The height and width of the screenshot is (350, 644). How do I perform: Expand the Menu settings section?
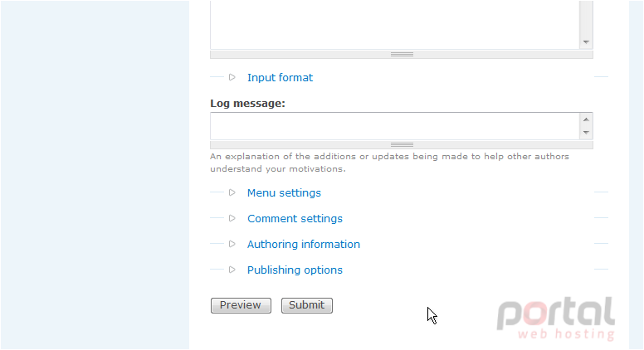coord(284,193)
